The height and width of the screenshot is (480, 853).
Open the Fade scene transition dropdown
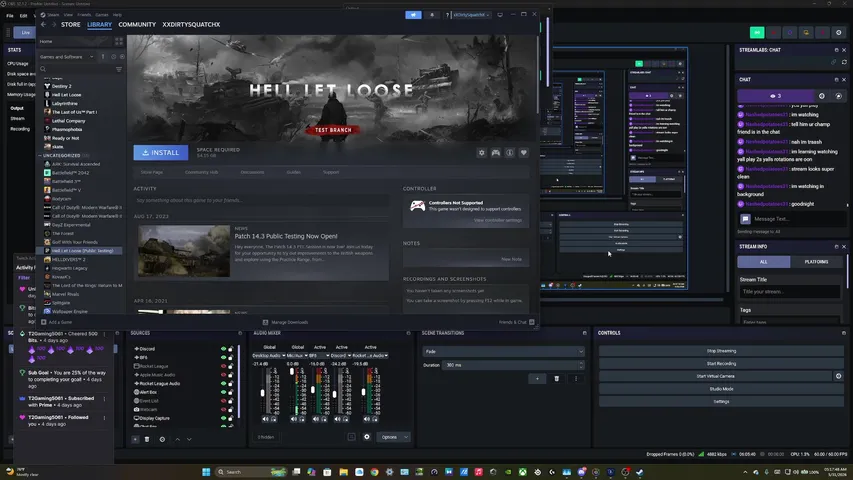tap(503, 352)
